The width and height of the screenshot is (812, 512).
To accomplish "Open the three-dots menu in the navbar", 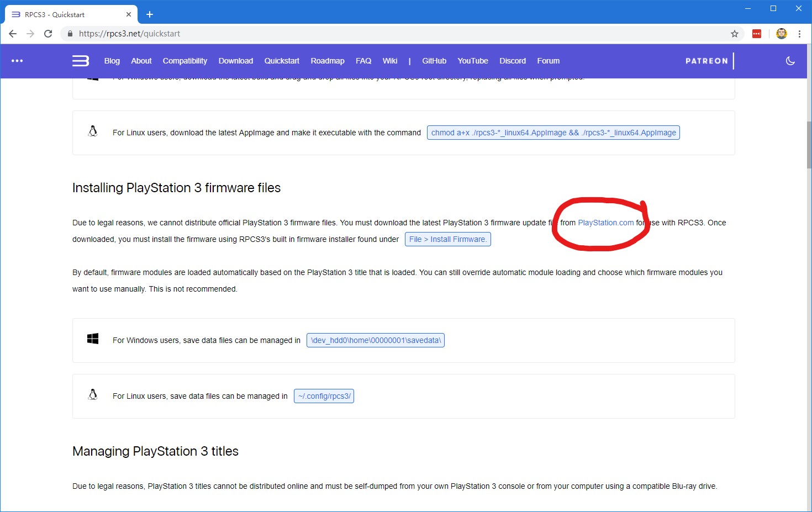I will click(x=17, y=61).
